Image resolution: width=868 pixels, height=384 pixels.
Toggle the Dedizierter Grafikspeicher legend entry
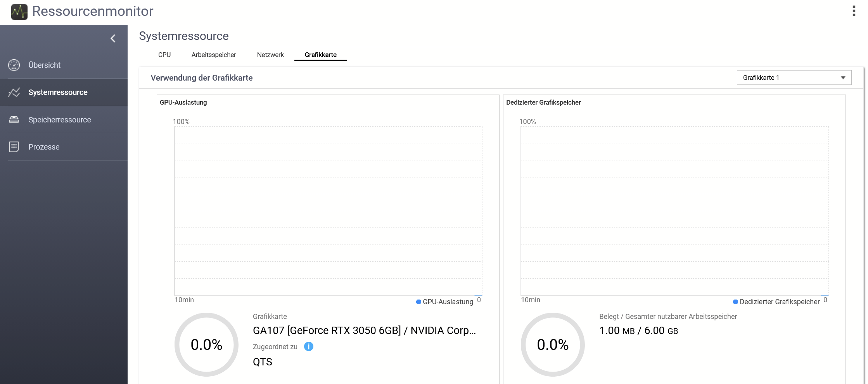click(776, 302)
